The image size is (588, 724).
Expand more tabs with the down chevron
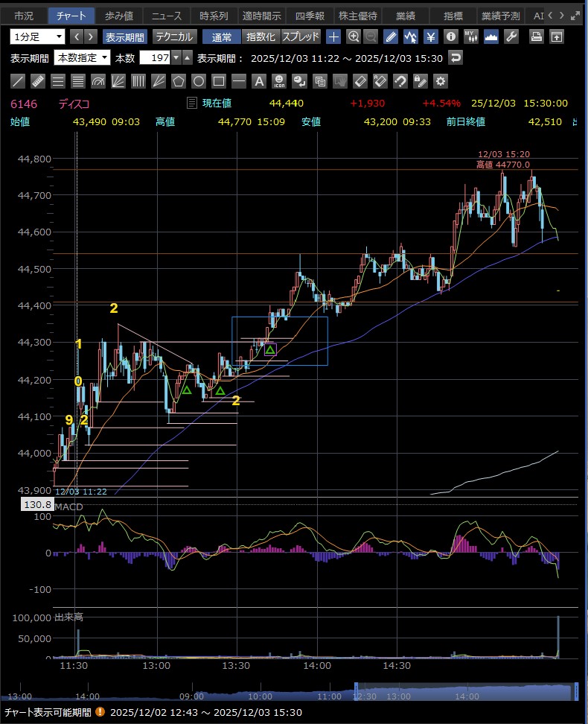[x=575, y=16]
